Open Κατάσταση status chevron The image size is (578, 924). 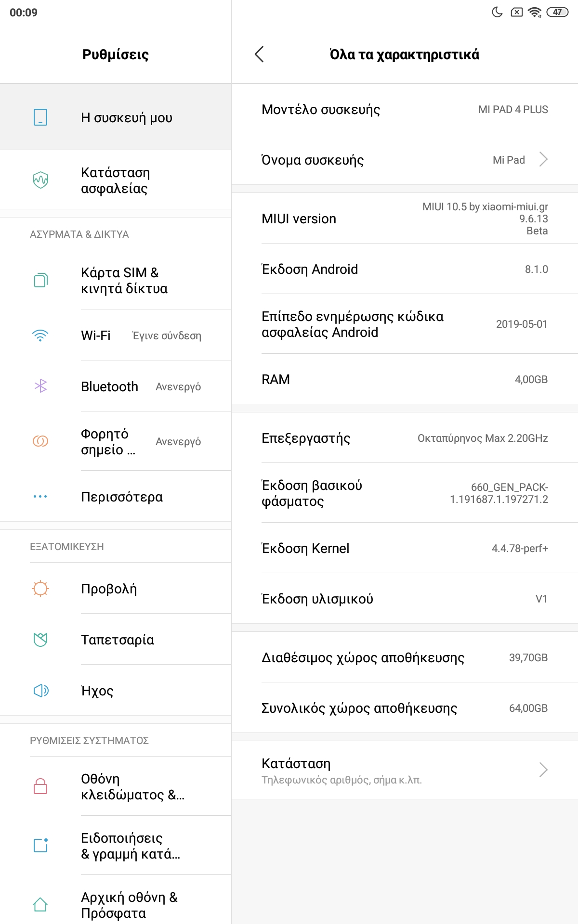click(543, 770)
